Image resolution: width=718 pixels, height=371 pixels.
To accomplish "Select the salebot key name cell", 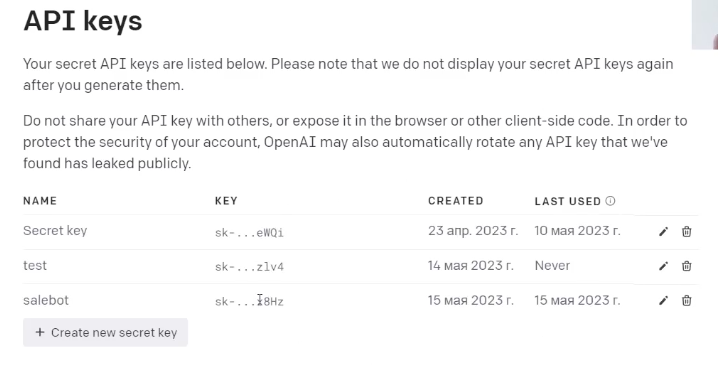I will (46, 300).
